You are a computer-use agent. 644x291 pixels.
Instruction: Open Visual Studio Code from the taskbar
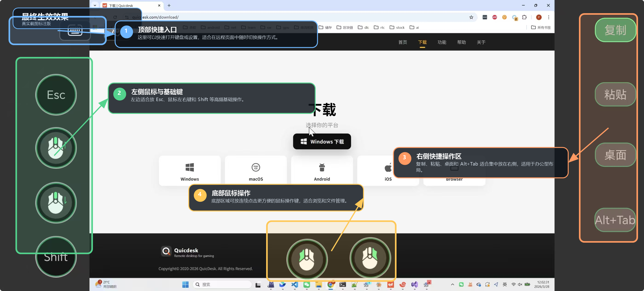[x=295, y=285]
